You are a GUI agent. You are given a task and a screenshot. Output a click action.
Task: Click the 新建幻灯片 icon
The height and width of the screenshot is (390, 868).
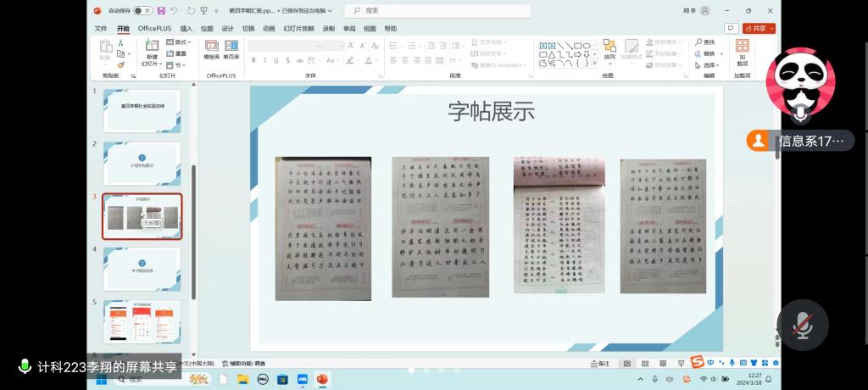tap(152, 46)
